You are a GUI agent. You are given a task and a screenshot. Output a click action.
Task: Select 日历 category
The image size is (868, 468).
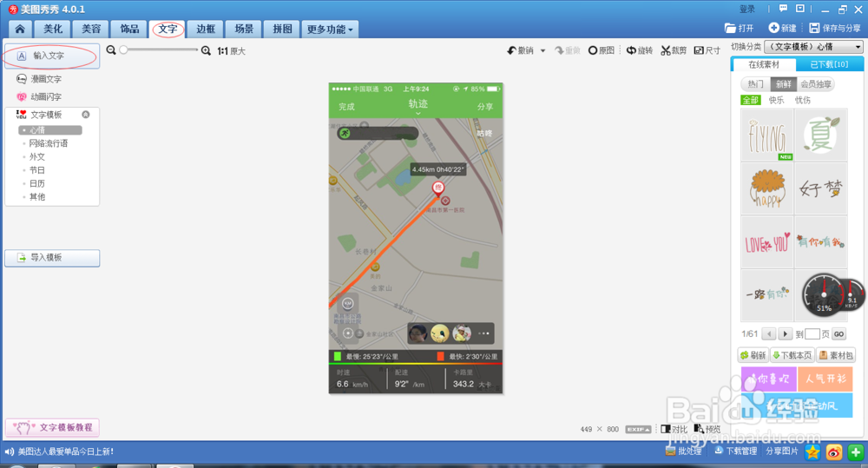37,183
